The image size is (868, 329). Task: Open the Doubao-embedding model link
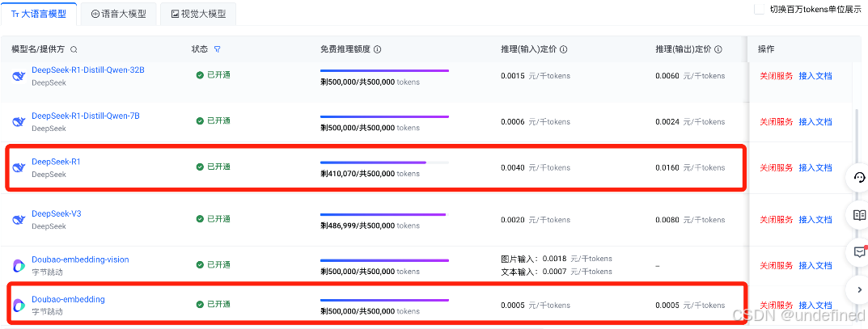tap(68, 299)
